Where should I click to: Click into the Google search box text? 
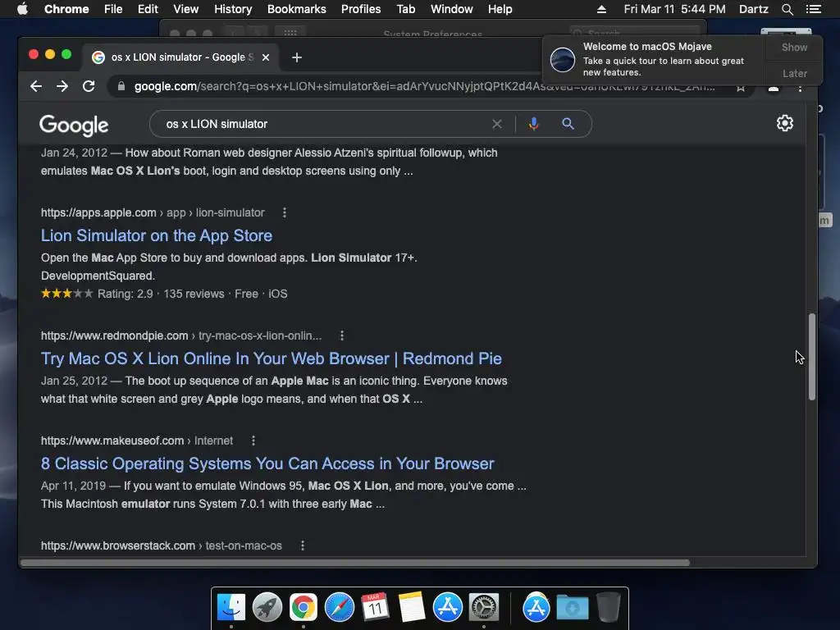pos(217,125)
